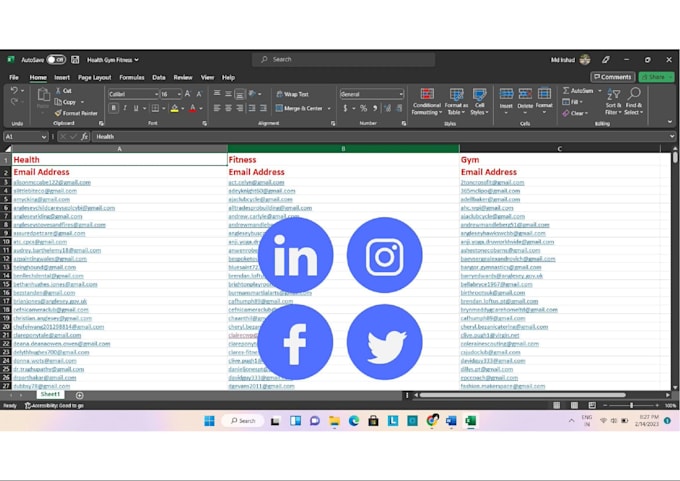Click the title bar Search box
The width and height of the screenshot is (680, 481).
343,59
